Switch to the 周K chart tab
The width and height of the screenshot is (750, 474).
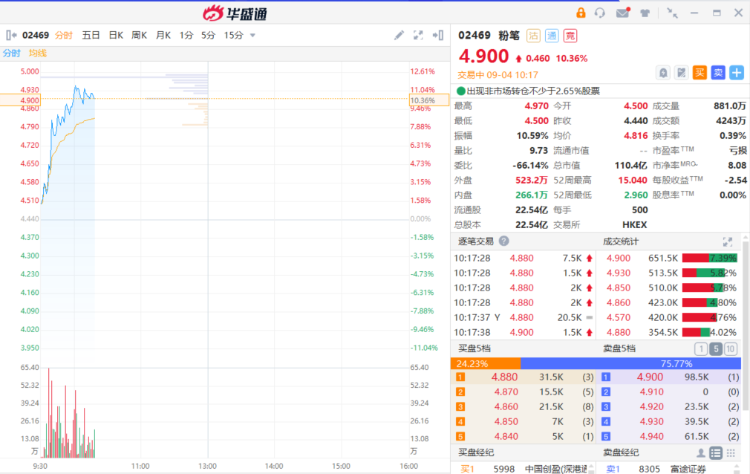139,35
